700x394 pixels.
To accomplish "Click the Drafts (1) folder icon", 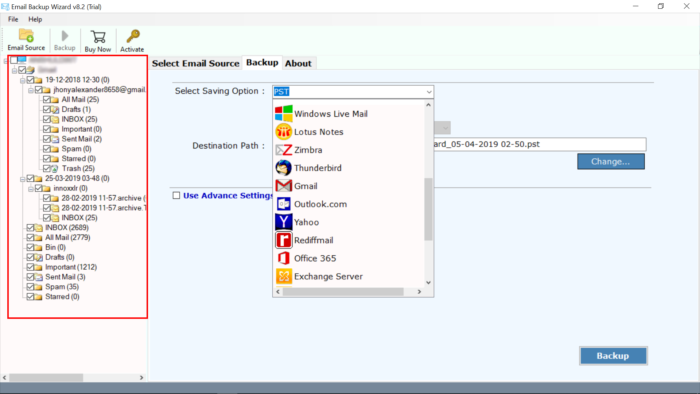I will [x=54, y=109].
